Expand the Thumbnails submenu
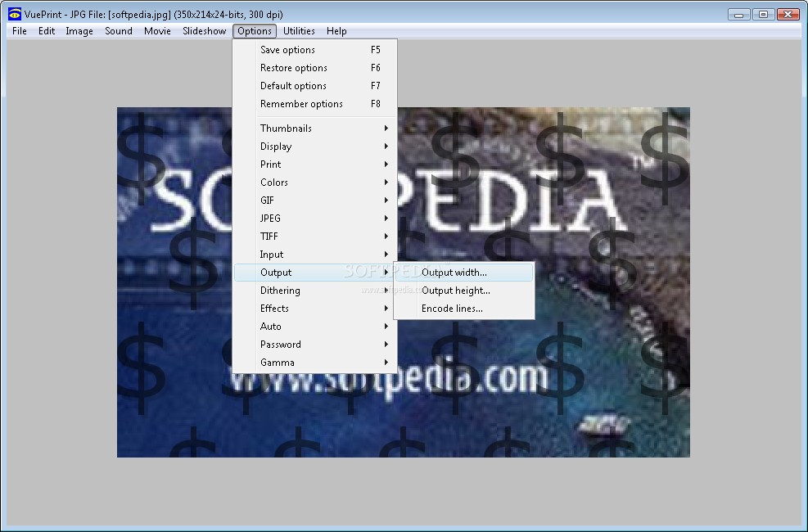 tap(315, 128)
